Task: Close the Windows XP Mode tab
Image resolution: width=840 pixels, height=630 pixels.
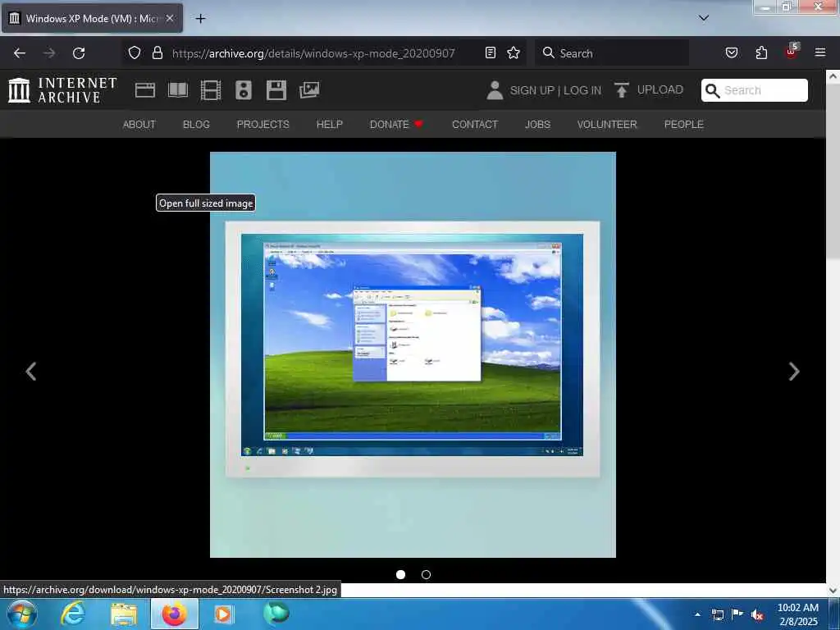Action: (x=170, y=18)
